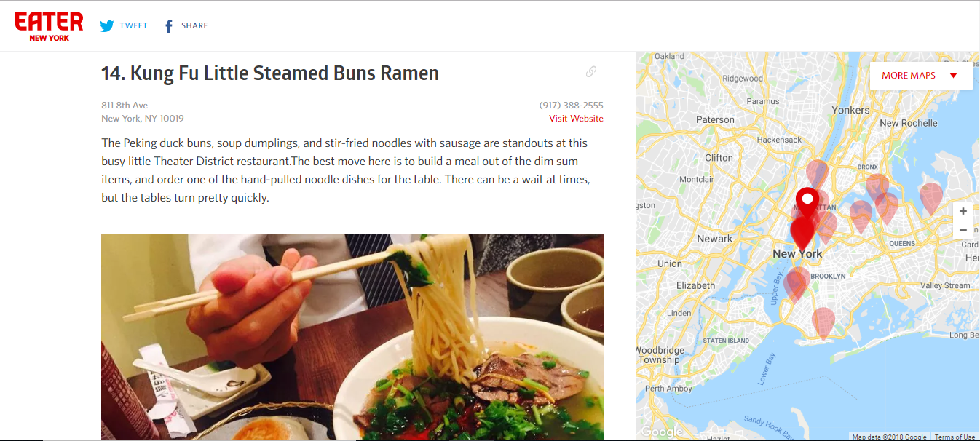This screenshot has width=980, height=441.
Task: Click the faded map pin near Brooklyn
Action: pyautogui.click(x=797, y=284)
